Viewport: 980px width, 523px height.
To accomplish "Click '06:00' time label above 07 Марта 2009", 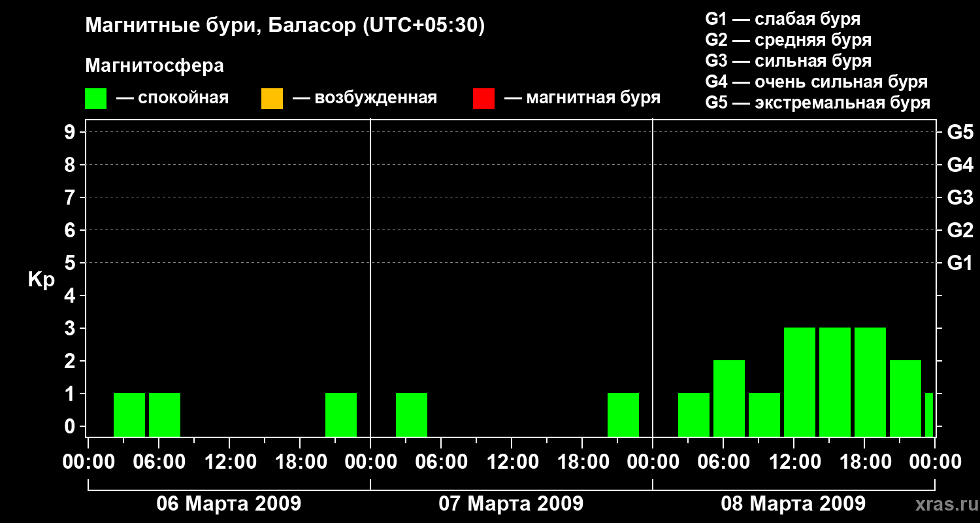I will (440, 462).
